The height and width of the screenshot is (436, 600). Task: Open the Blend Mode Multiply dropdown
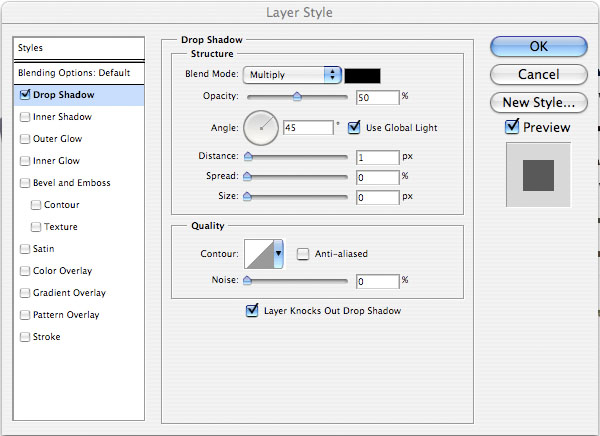(292, 75)
